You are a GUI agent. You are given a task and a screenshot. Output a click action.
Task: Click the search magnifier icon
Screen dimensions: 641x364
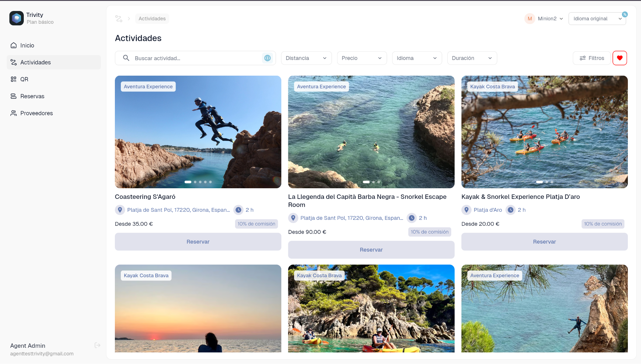pyautogui.click(x=126, y=58)
